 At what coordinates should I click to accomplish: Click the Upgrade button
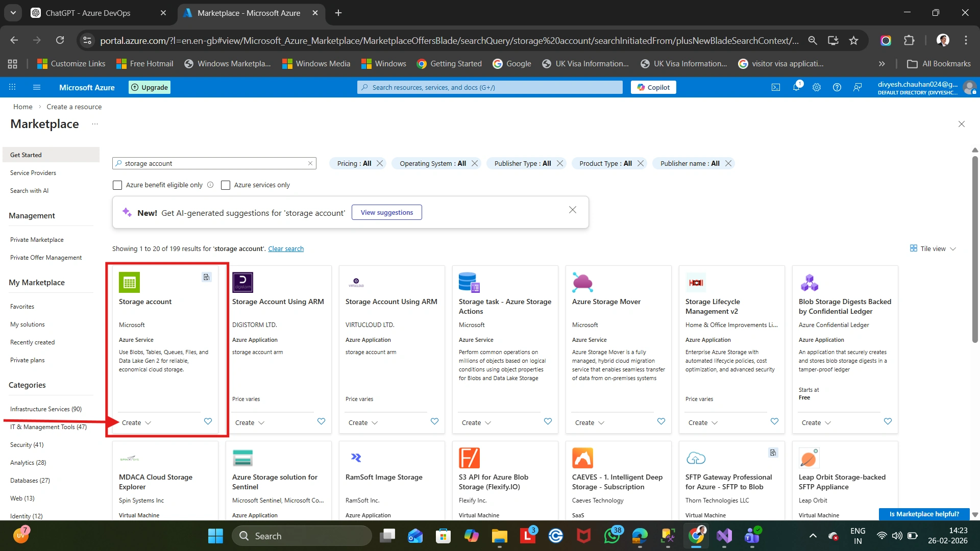[150, 87]
